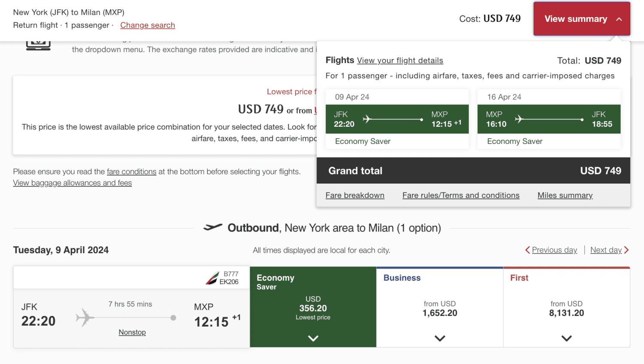Screen dimensions: 644x364
Task: Open the Miles summary section
Action: pos(565,195)
